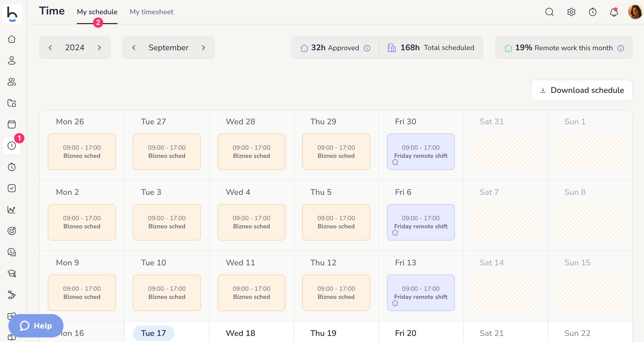Click the green house icon by 19% Remote
The image size is (644, 342).
[508, 48]
